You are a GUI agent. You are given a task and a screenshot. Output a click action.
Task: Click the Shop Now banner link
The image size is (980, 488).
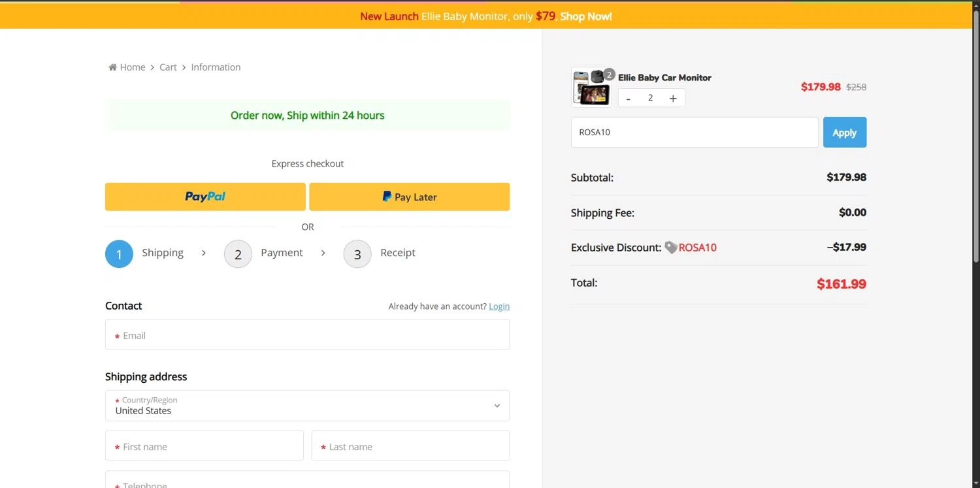coord(586,16)
